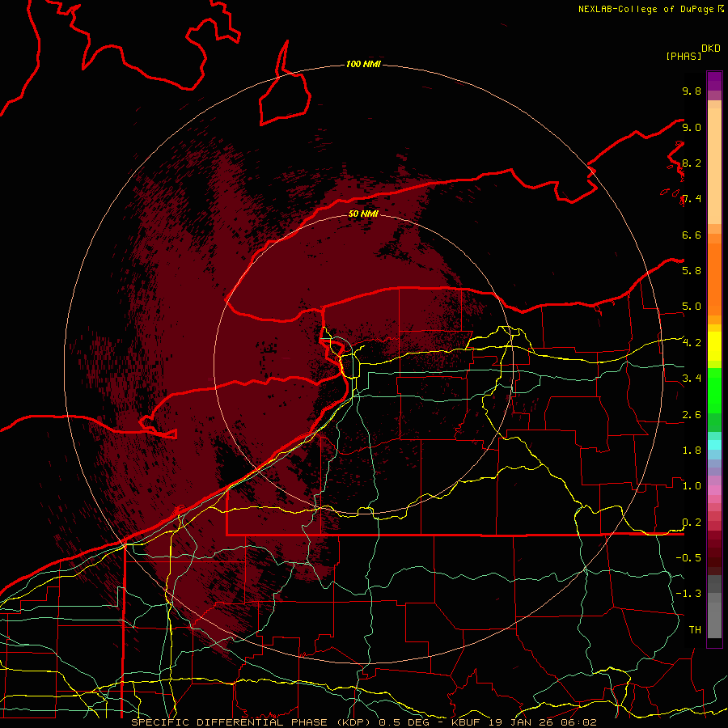Click the 9.8 value on the color scale

692,91
